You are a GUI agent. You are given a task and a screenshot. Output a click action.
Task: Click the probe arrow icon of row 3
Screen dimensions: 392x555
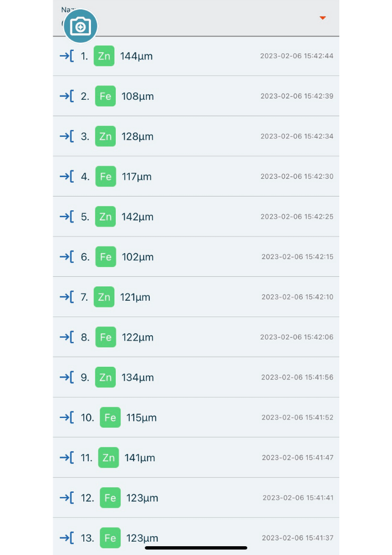[x=67, y=137]
